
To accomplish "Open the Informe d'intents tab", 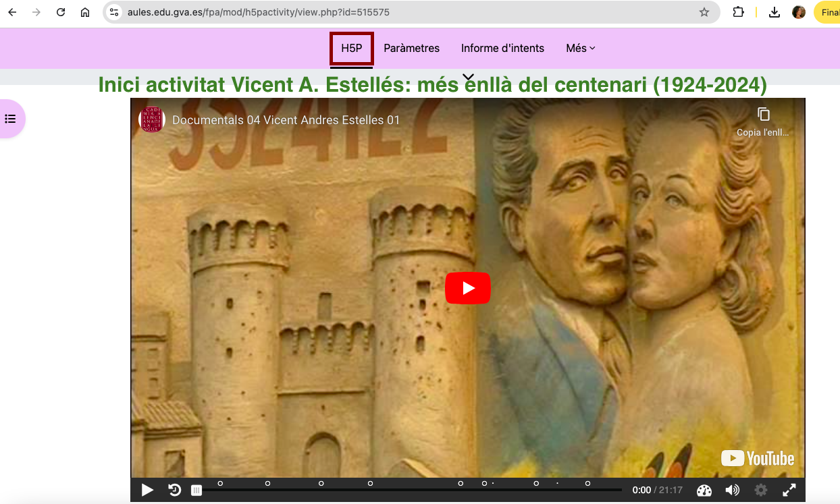I will coord(502,49).
